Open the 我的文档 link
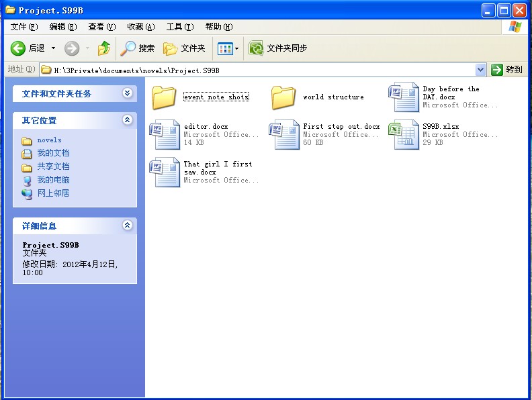The width and height of the screenshot is (532, 400). click(53, 153)
